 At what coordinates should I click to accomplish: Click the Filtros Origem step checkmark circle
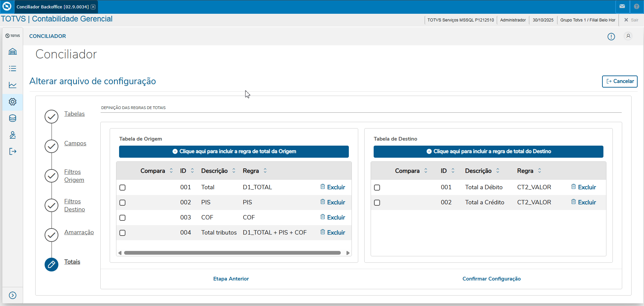pyautogui.click(x=51, y=176)
